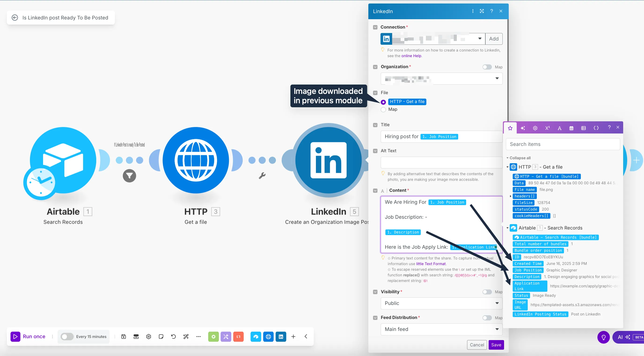Switch to the sparkle AI tab in mapping panel
Image resolution: width=644 pixels, height=356 pixels.
click(x=523, y=128)
